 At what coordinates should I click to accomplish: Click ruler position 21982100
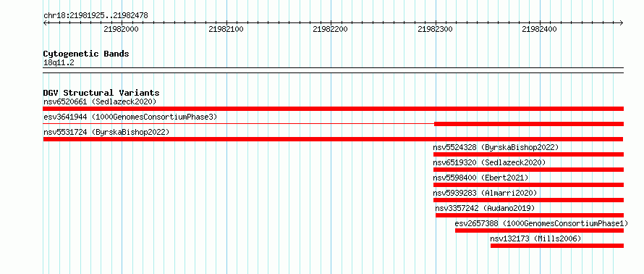[x=226, y=29]
